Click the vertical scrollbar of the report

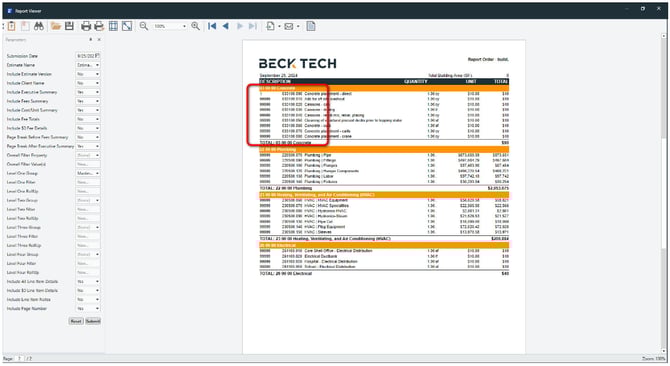pyautogui.click(x=664, y=194)
